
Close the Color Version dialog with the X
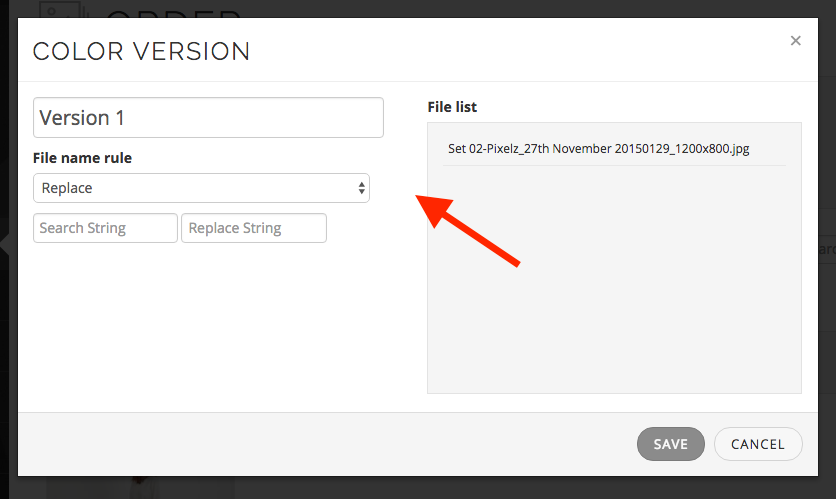[x=795, y=41]
